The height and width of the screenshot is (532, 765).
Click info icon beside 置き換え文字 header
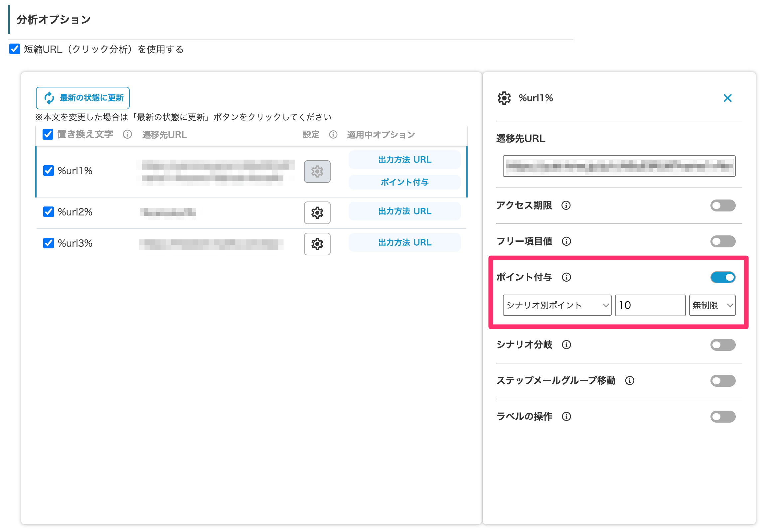coord(127,135)
